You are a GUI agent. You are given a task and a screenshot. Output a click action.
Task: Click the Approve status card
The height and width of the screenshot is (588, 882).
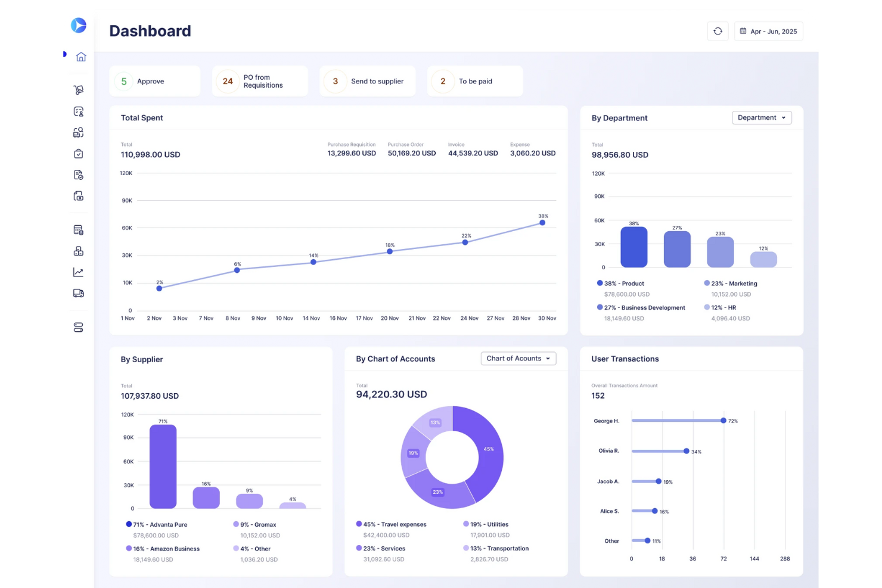pyautogui.click(x=154, y=80)
